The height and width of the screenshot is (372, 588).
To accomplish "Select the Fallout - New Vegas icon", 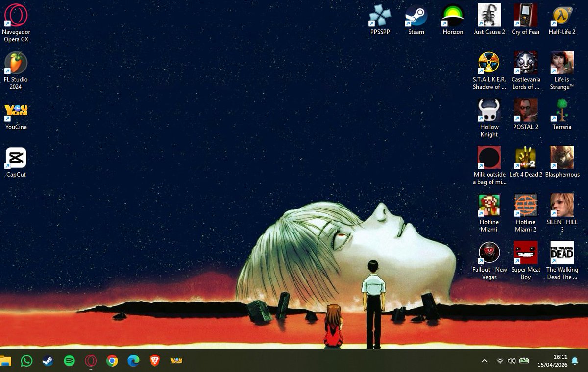I will [489, 260].
